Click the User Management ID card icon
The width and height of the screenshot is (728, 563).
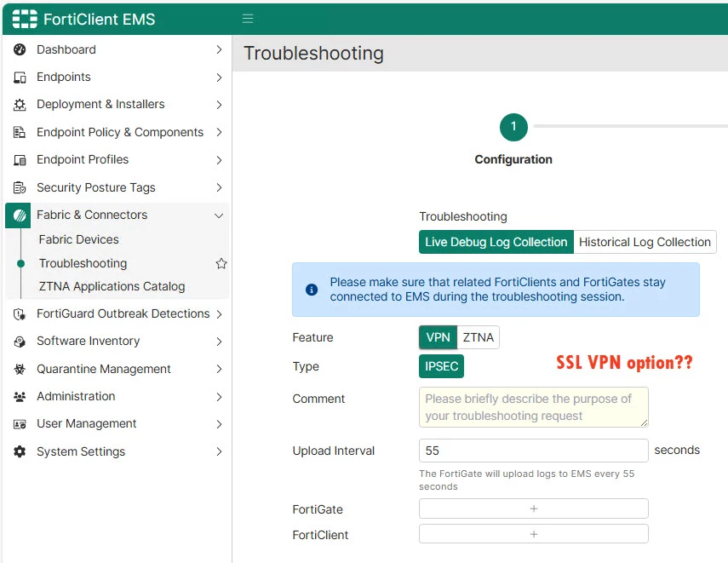point(20,424)
